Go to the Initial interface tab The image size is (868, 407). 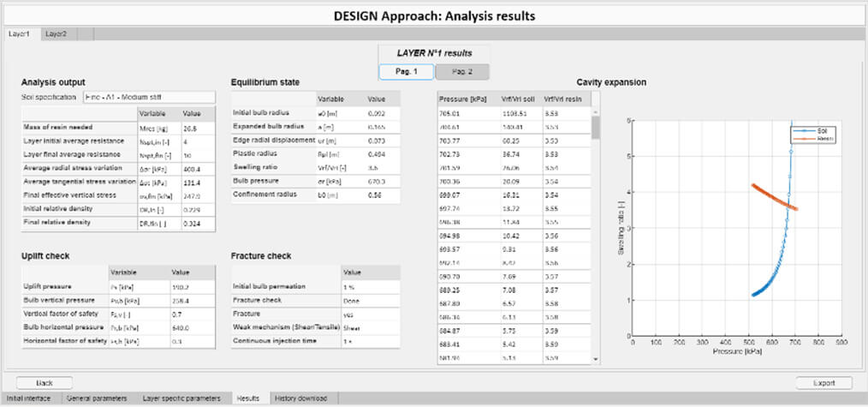pos(32,398)
